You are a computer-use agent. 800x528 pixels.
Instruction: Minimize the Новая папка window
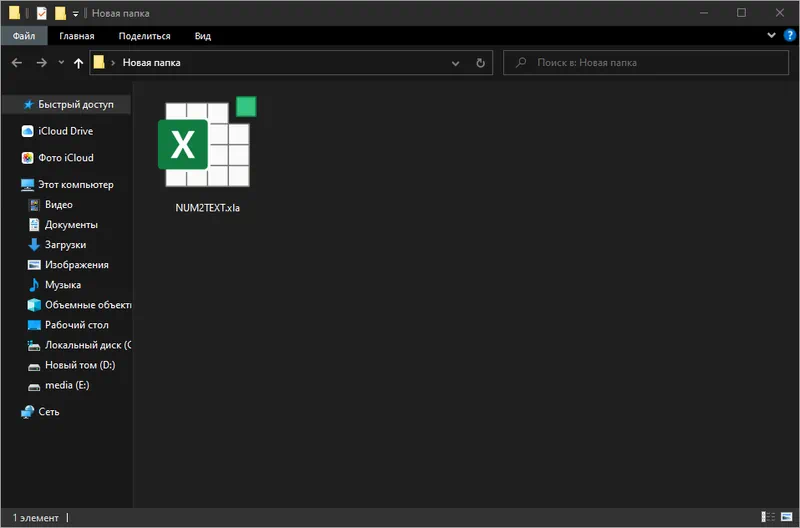[704, 13]
